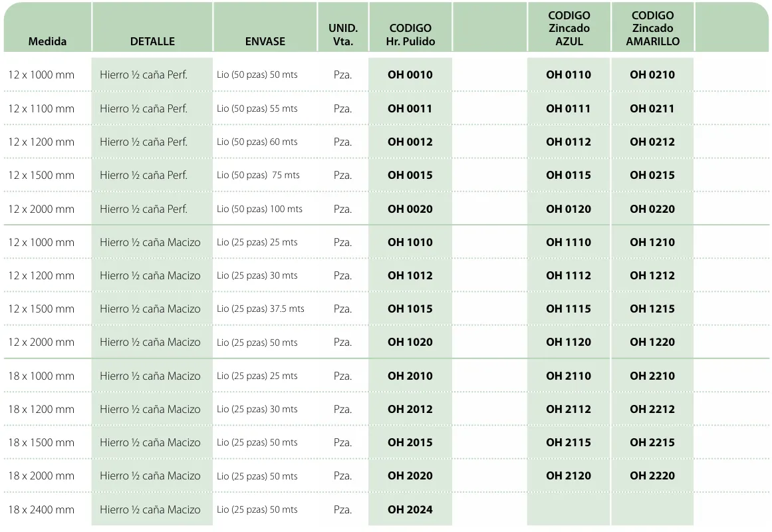Click code OH 2024 in the last row

pyautogui.click(x=410, y=509)
